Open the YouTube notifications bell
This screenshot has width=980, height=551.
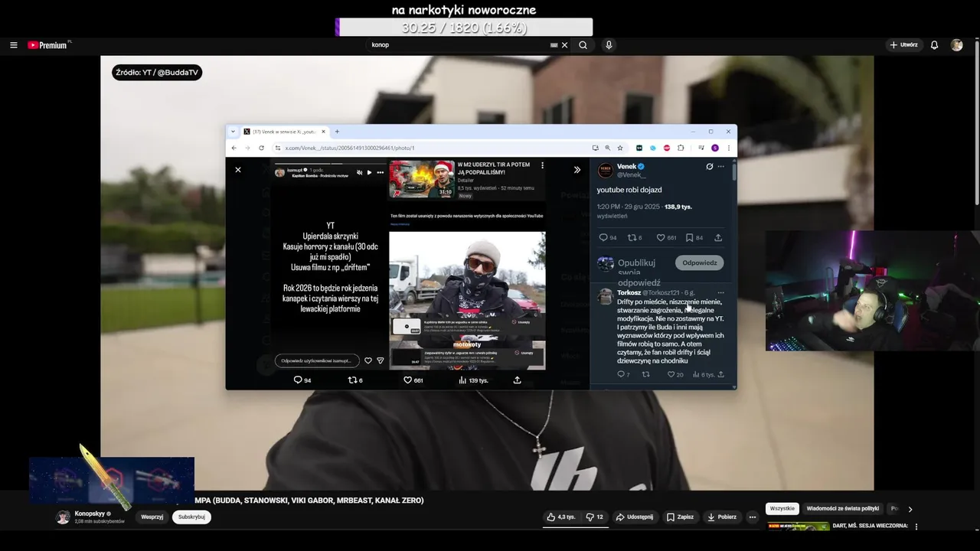click(934, 45)
